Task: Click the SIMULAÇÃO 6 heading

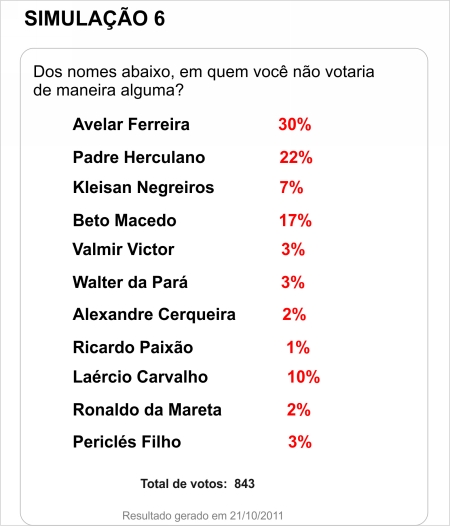Action: pos(95,18)
